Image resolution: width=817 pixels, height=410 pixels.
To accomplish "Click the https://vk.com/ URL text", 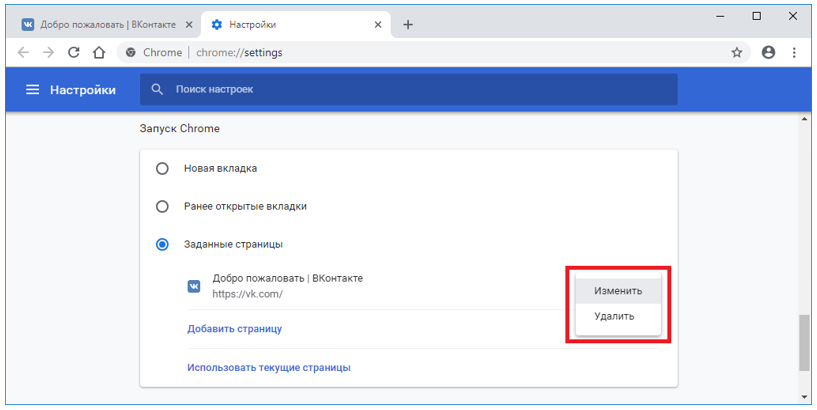I will 247,294.
